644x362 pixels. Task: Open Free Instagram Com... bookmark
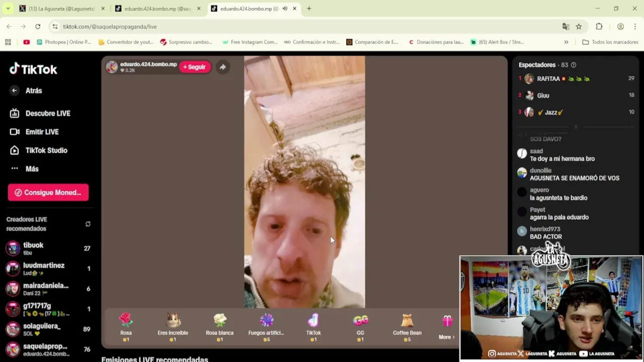[250, 42]
